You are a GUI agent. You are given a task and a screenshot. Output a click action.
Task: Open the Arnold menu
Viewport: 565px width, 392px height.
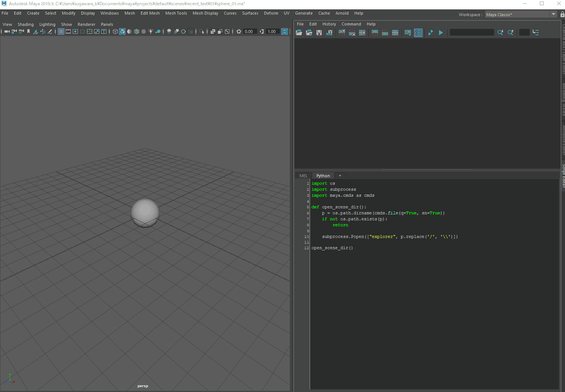tap(342, 13)
